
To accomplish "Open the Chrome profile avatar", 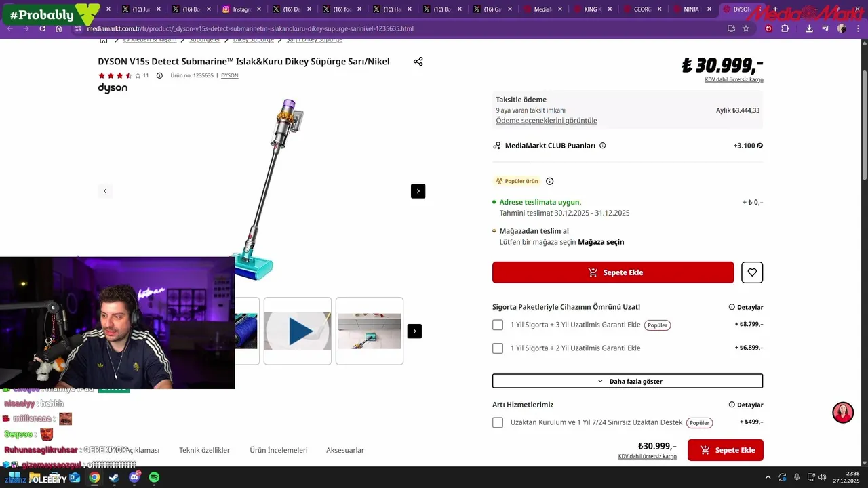I will point(842,28).
